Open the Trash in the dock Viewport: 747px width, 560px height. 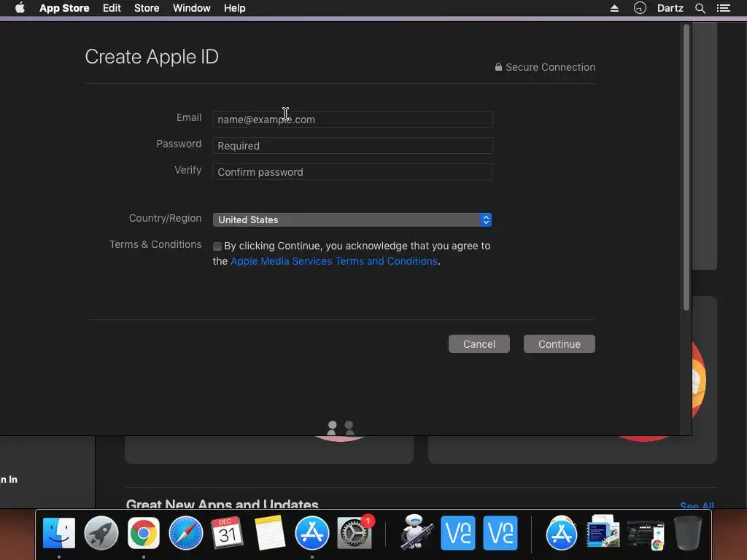pos(687,533)
